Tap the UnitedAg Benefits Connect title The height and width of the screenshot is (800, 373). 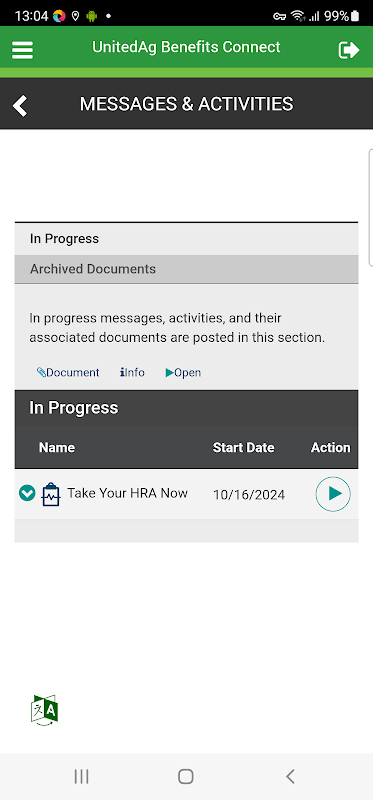[186, 47]
